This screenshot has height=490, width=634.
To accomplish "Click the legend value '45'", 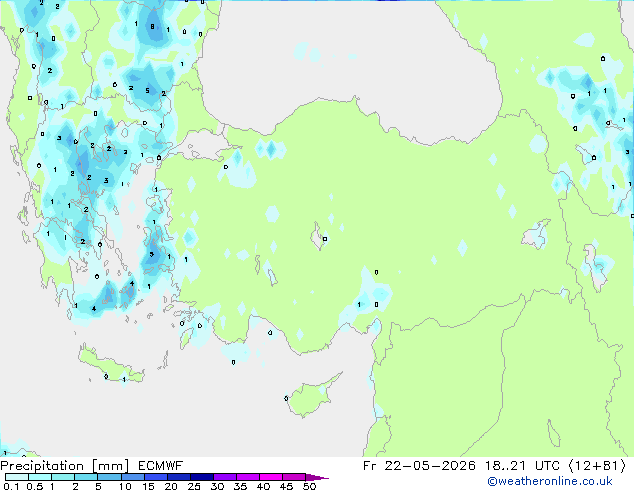I will tap(286, 486).
